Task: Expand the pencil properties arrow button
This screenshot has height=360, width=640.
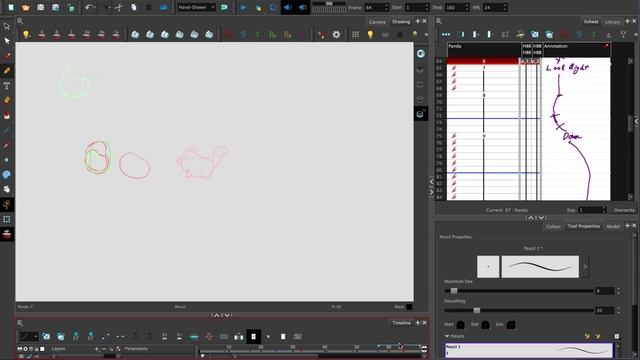Action: pyautogui.click(x=585, y=267)
